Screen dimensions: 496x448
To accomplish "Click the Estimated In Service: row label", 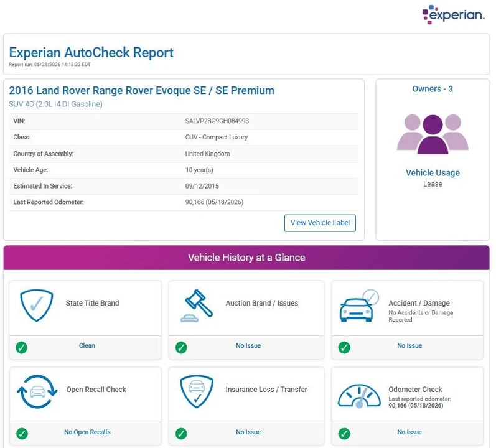I will click(x=43, y=186).
